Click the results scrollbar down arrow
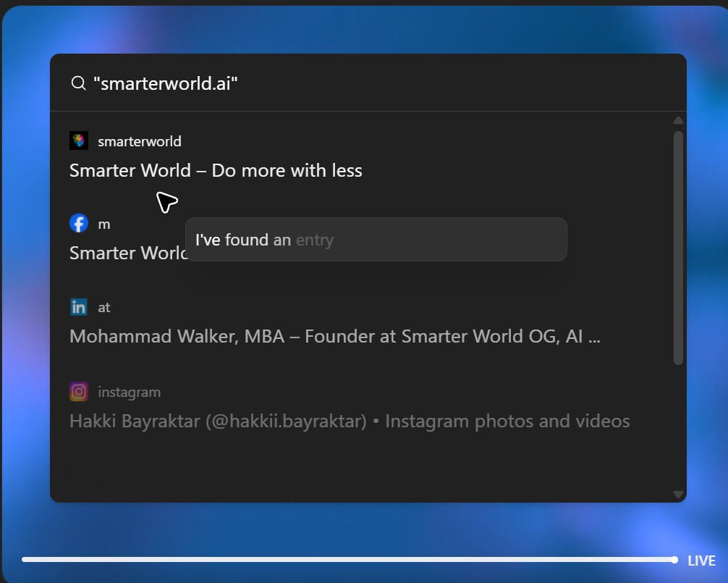 point(678,495)
